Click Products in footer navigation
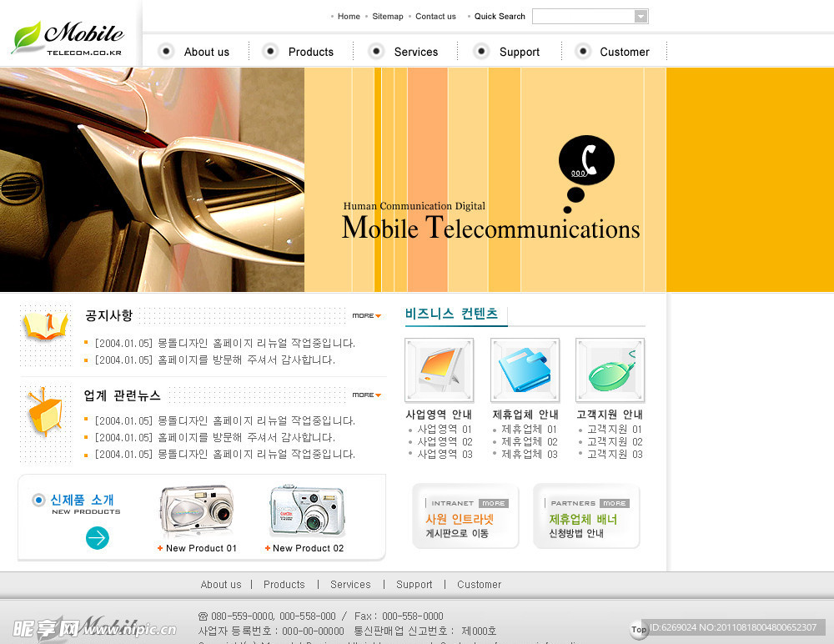Image resolution: width=834 pixels, height=644 pixels. tap(284, 585)
